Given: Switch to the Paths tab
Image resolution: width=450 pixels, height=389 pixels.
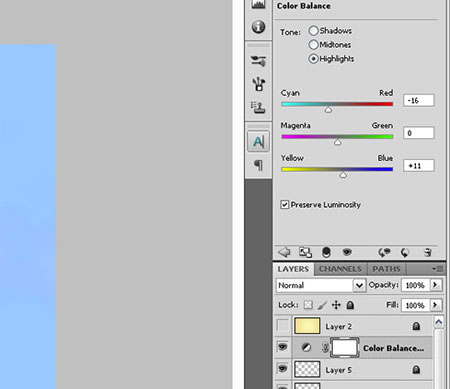Looking at the screenshot, I should click(386, 269).
